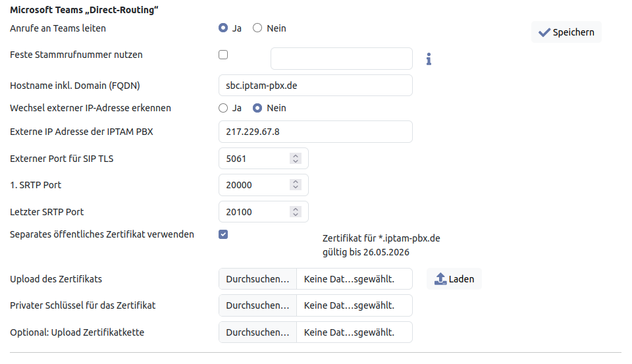Browse file for Upload des Zertifikats
This screenshot has width=632, height=364.
coord(257,279)
